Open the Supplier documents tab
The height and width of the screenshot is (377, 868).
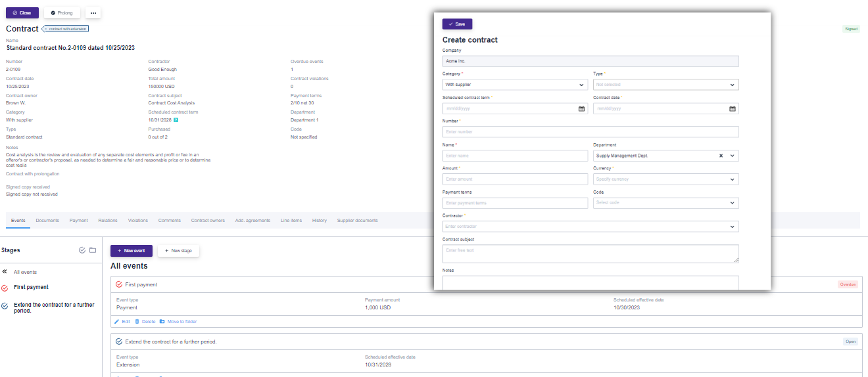pos(357,221)
